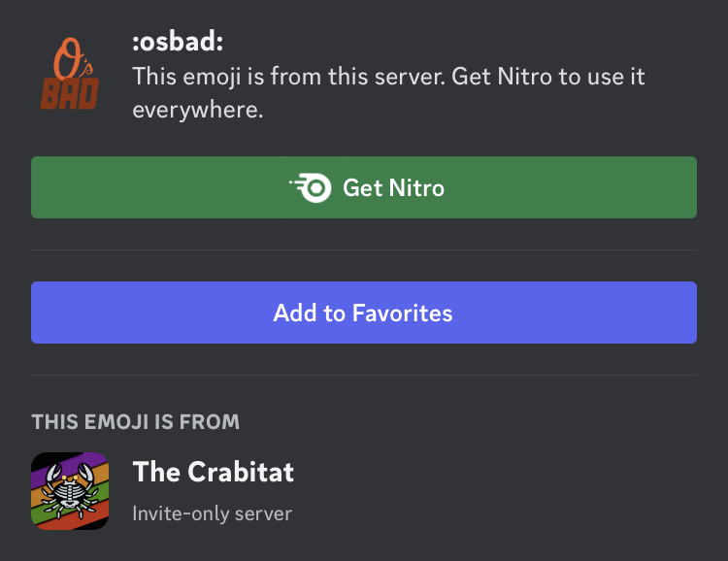Click the white crab in the server avatar

(70, 491)
